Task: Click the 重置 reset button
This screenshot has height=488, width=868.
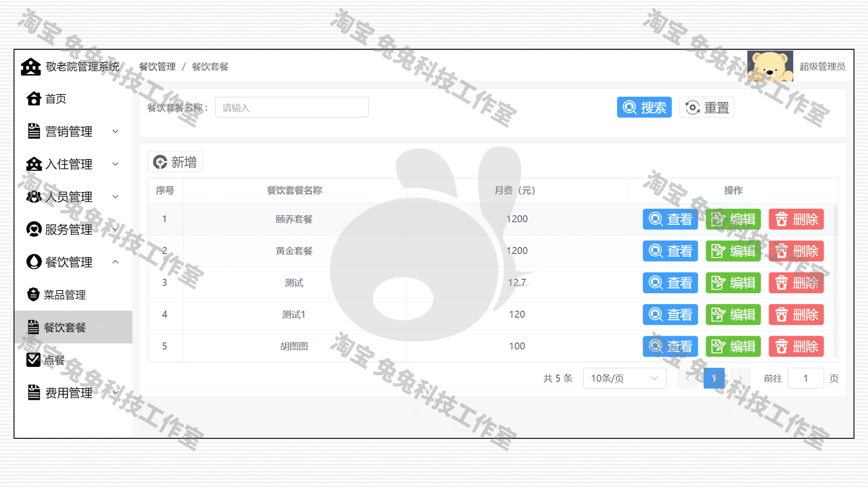Action: coord(707,108)
